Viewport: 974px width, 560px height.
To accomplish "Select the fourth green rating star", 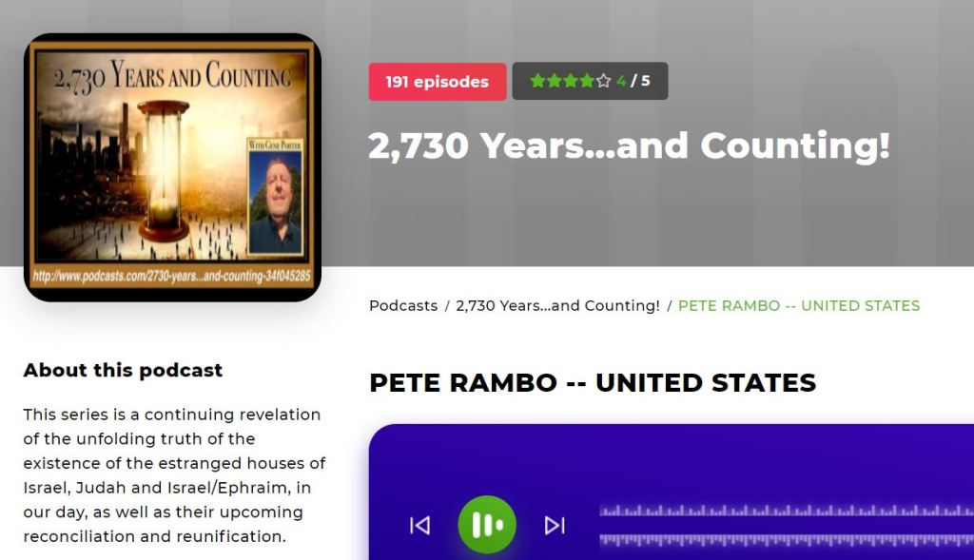I will (x=586, y=81).
